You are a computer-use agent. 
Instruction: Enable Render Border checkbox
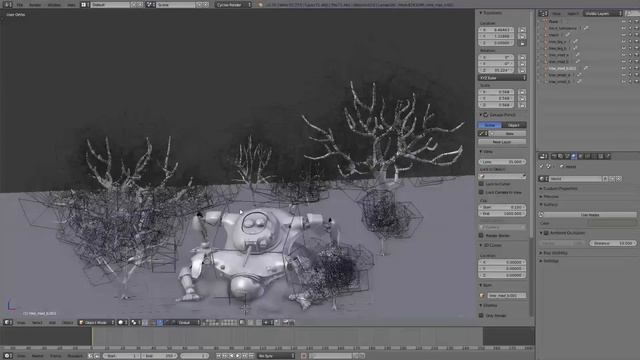[x=481, y=236]
